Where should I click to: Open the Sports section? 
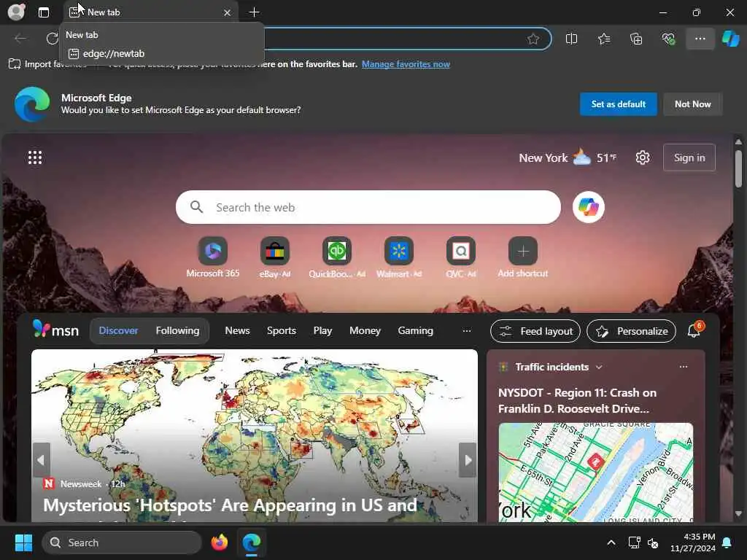[281, 330]
